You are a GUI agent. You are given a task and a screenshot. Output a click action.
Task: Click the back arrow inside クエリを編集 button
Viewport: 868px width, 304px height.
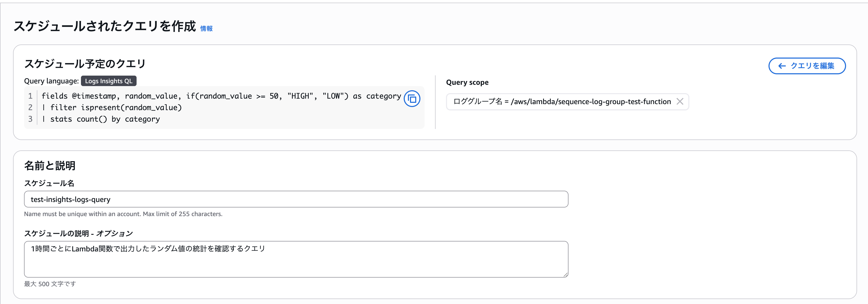[x=781, y=66]
